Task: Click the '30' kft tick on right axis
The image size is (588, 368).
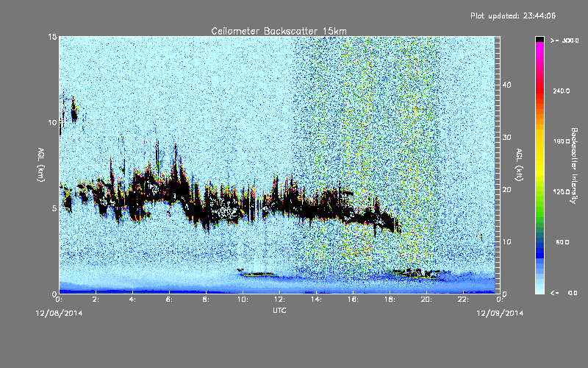Action: click(x=506, y=137)
